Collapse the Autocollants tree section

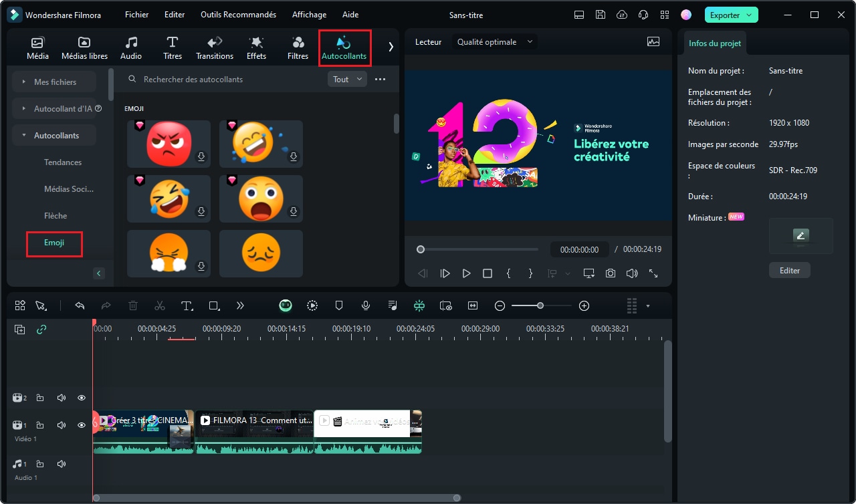(x=54, y=135)
